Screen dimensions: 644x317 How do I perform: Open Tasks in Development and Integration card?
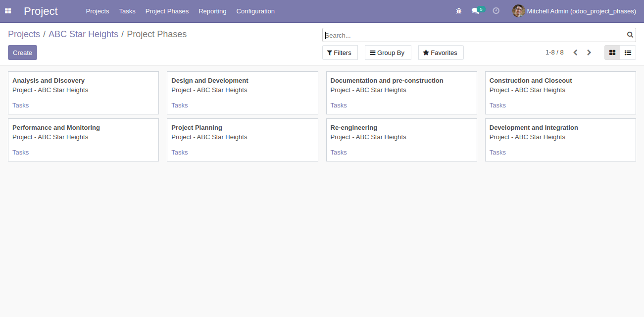497,152
